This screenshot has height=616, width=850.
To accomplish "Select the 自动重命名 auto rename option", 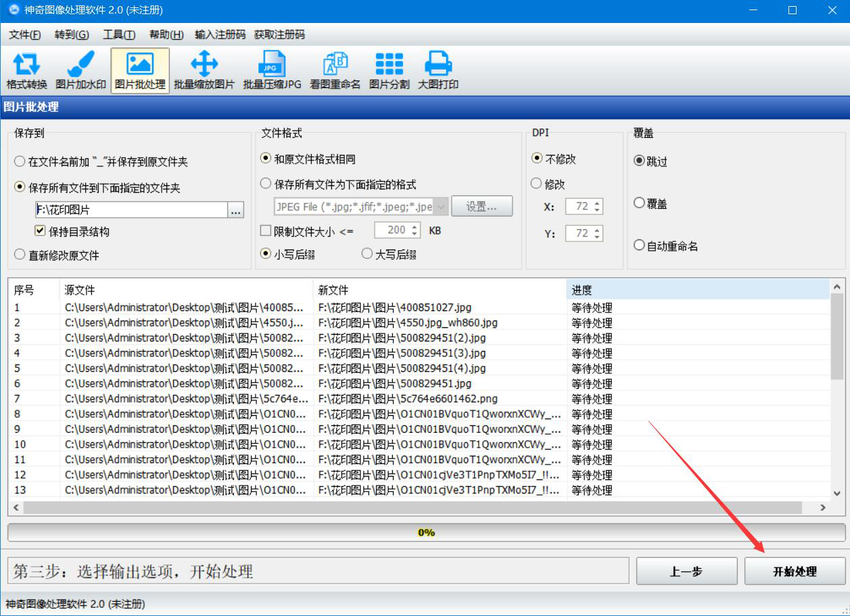I will click(666, 246).
